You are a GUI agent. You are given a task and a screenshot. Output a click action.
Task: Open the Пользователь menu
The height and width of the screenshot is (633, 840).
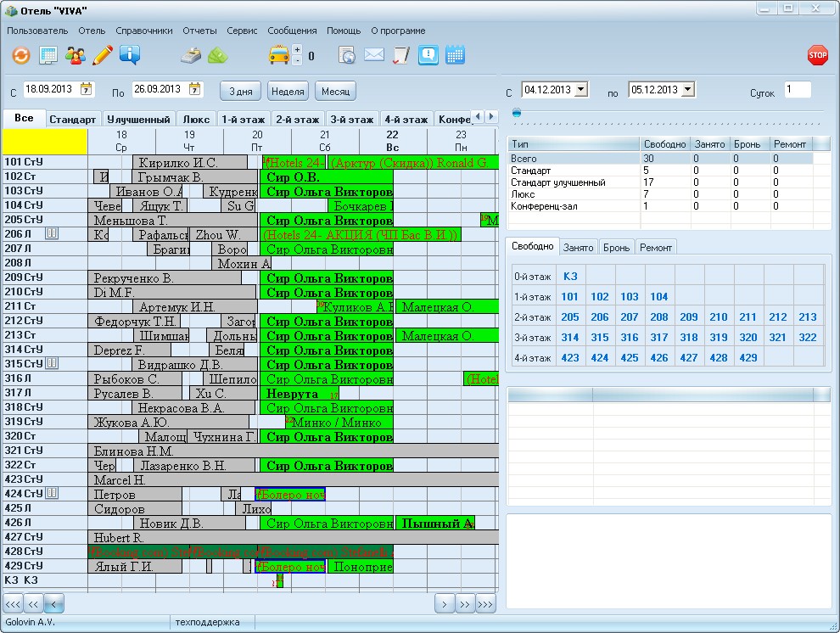(37, 31)
